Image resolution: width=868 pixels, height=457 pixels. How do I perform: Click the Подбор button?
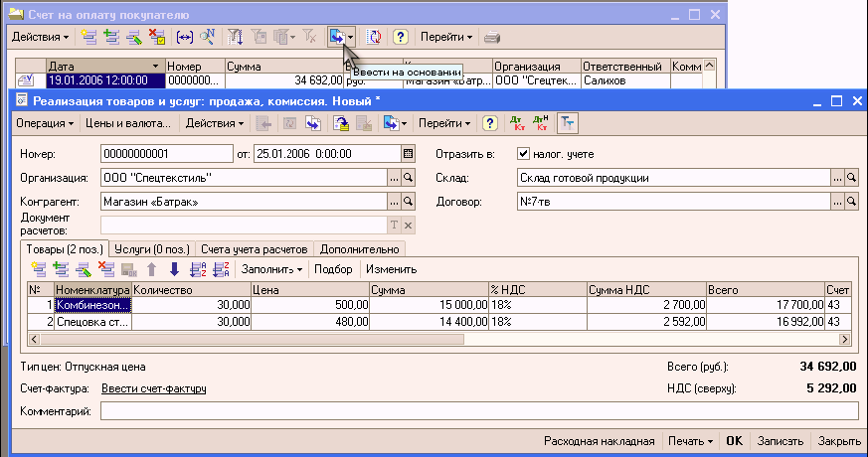[x=333, y=269]
